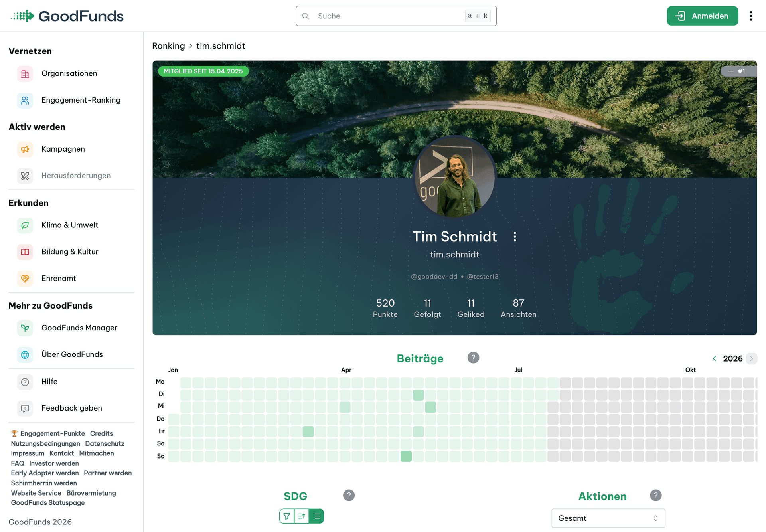766x532 pixels.
Task: Click the Credits footer link
Action: pyautogui.click(x=101, y=433)
